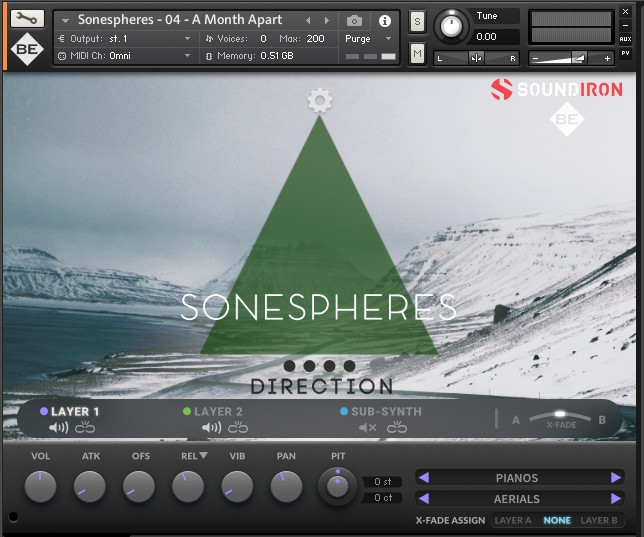The image size is (644, 537).
Task: Click the OFS offset knob
Action: (139, 486)
